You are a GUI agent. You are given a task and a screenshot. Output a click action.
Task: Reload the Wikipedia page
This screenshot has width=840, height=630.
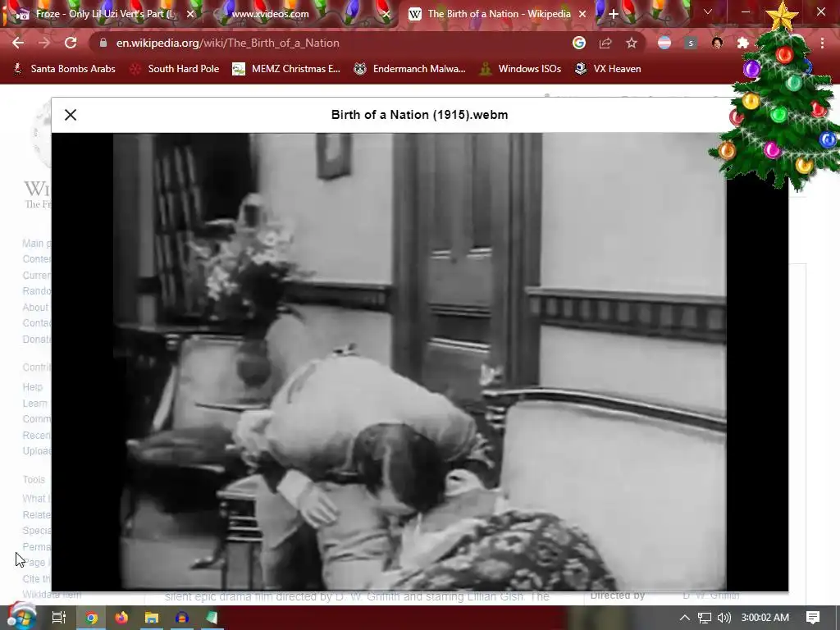[71, 43]
